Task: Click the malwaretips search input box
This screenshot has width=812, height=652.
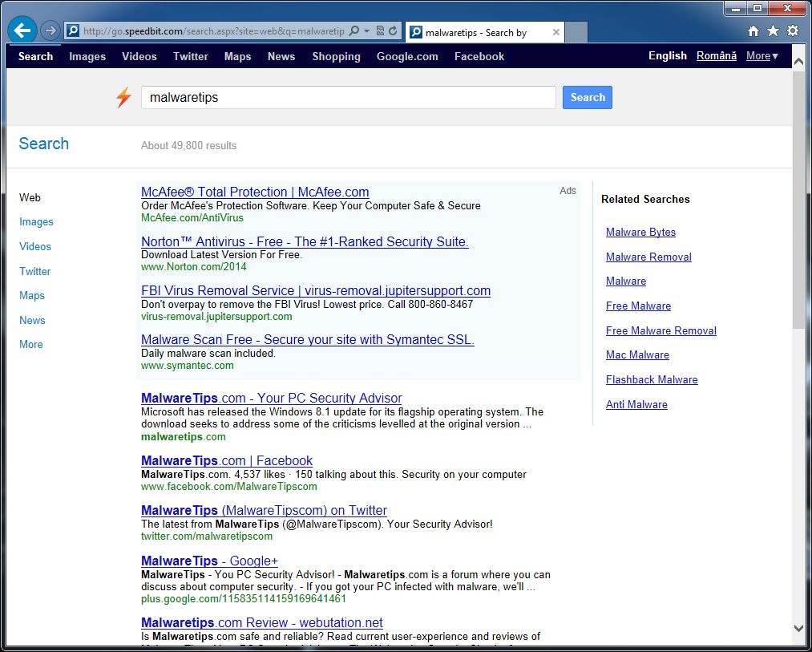Action: tap(349, 97)
